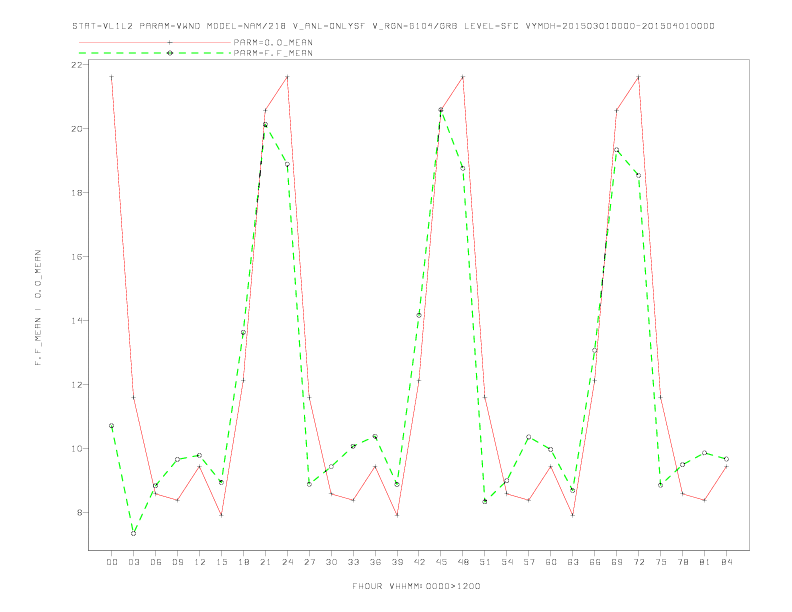Click red plus data point at hour 00
Viewport: 792px width, 612px height.
[x=112, y=77]
